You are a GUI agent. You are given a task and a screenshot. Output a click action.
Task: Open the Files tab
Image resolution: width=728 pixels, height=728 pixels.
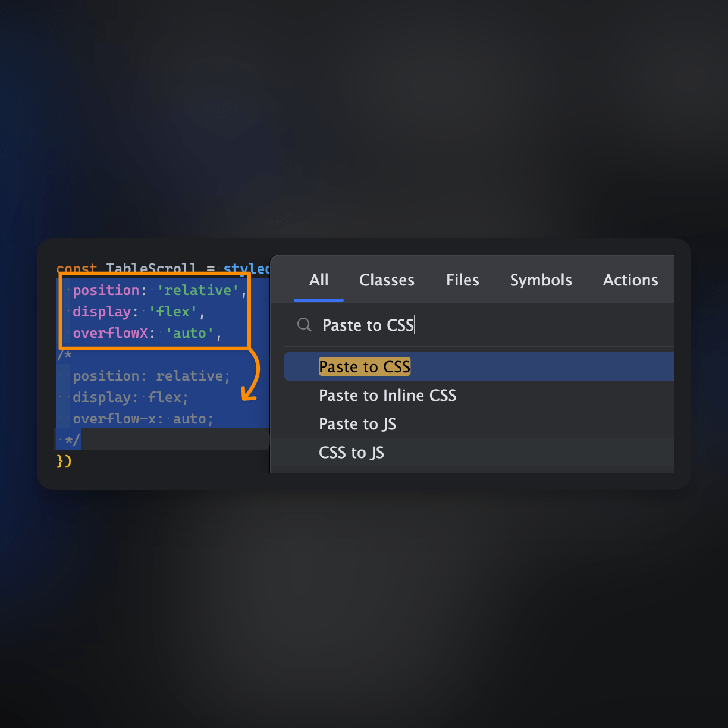coord(462,280)
